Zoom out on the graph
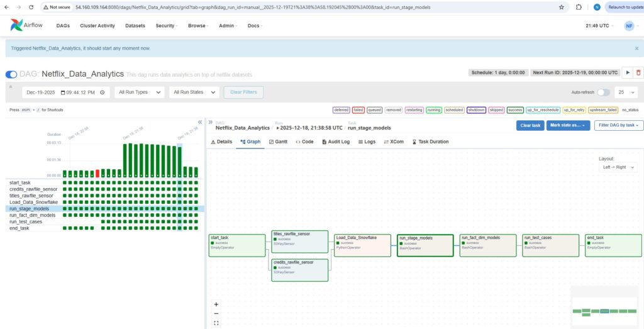The height and width of the screenshot is (329, 644). point(216,314)
